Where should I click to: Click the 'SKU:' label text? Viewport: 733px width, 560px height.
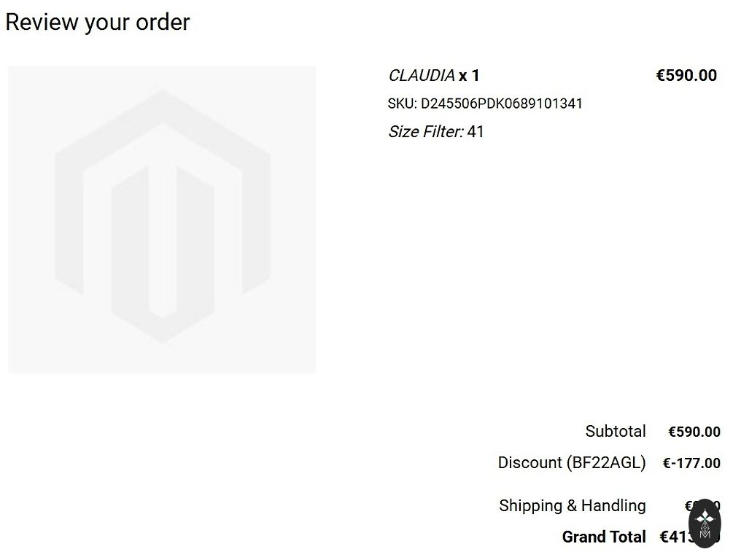[x=402, y=104]
